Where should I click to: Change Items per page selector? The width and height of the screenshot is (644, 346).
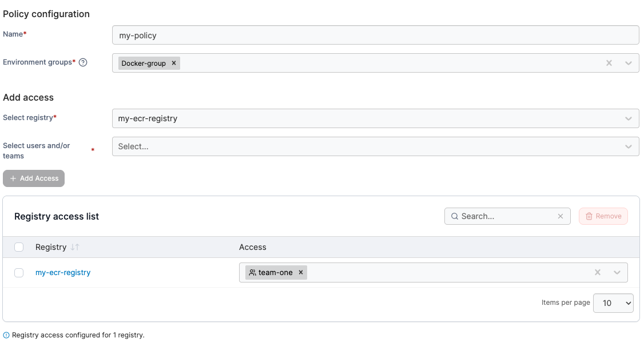pos(613,303)
